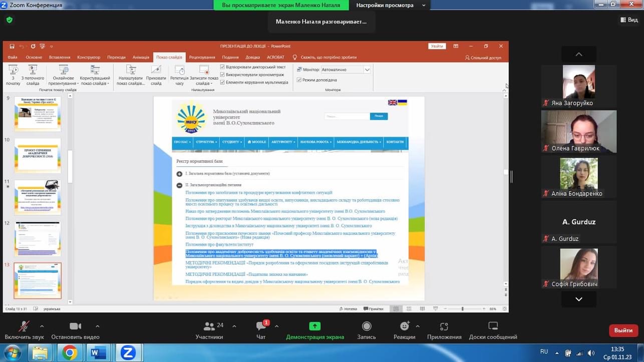Open Chrome from Windows taskbar
This screenshot has width=644, height=362.
(70, 353)
